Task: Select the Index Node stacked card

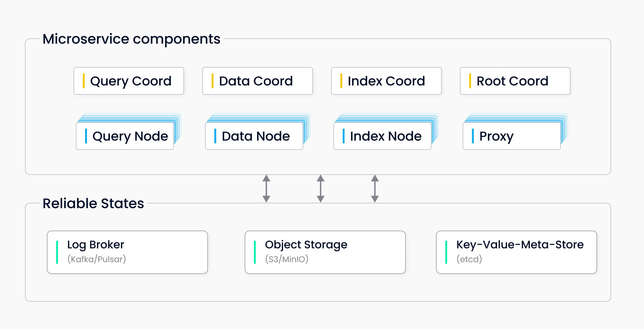Action: pos(382,136)
